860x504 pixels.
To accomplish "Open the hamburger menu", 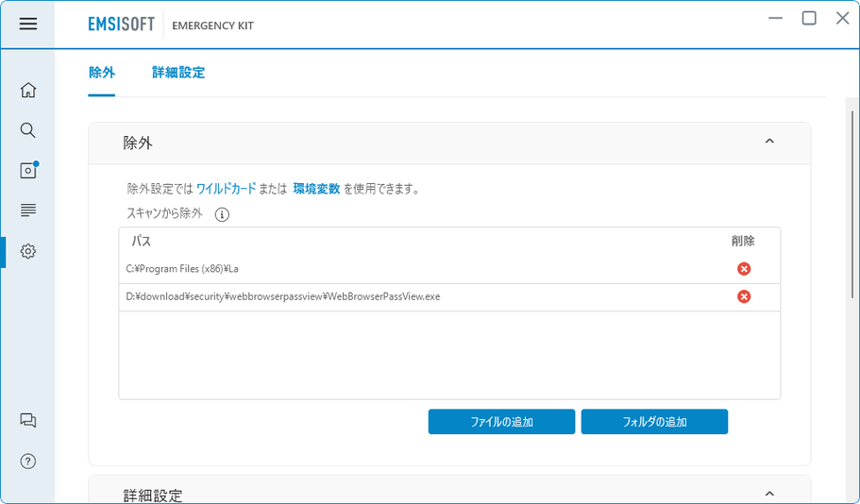I will (28, 24).
